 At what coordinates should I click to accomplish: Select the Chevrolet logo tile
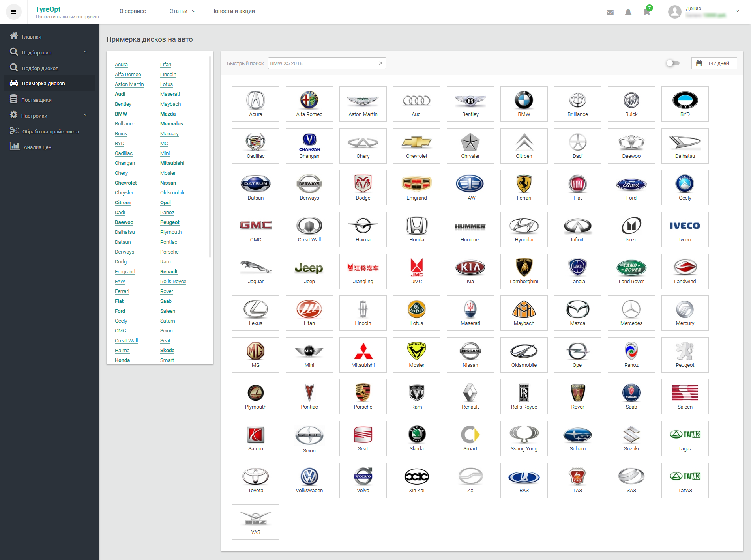click(417, 146)
